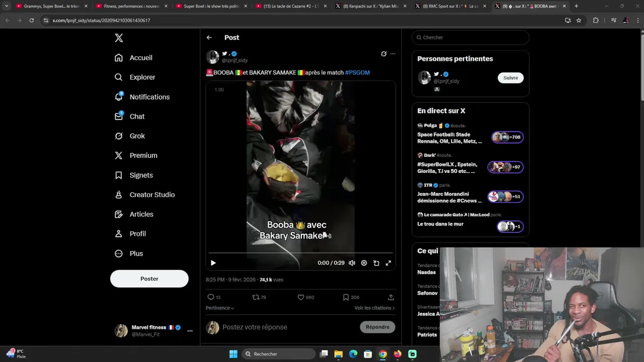
Task: Open Nasdas trending topic
Action: point(427,273)
